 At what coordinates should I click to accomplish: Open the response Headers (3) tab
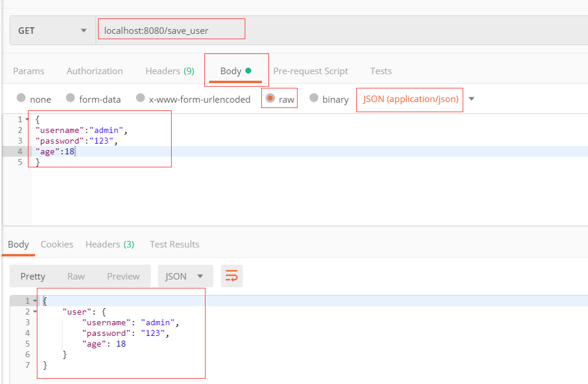110,245
